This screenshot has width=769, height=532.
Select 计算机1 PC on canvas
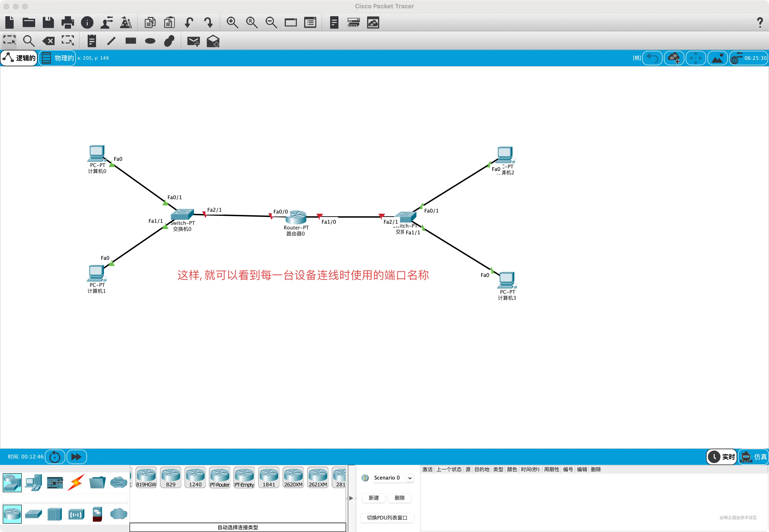coord(97,273)
